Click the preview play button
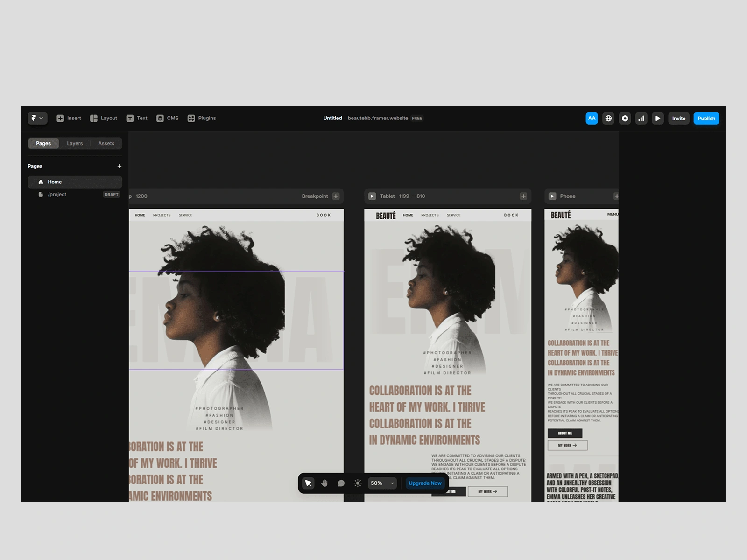This screenshot has width=747, height=560. (657, 118)
